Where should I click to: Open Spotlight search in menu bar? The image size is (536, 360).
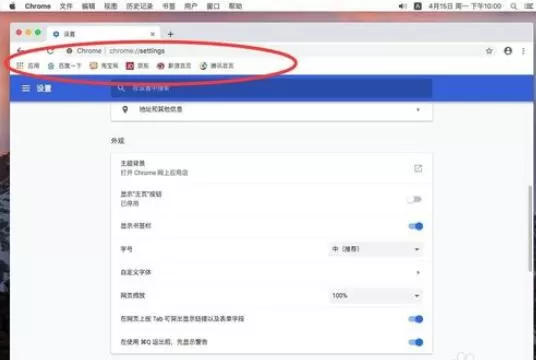click(x=513, y=6)
